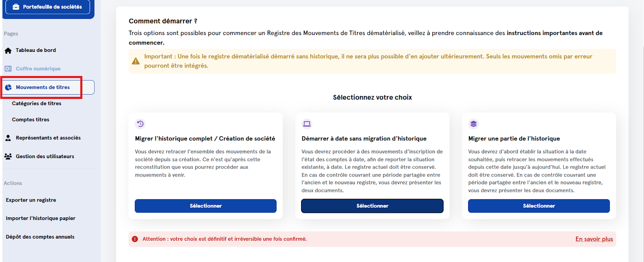Click the yellow warning triangle icon
644x262 pixels.
tap(136, 61)
